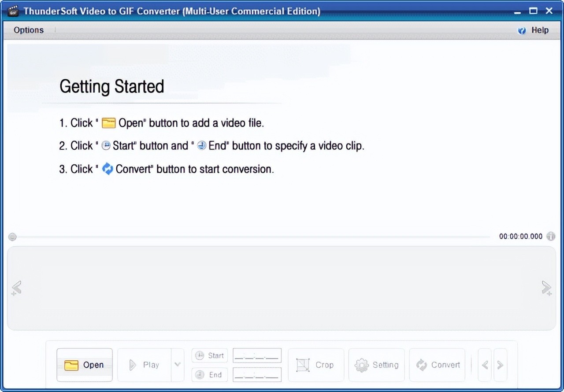Maximize the converter window

(533, 11)
